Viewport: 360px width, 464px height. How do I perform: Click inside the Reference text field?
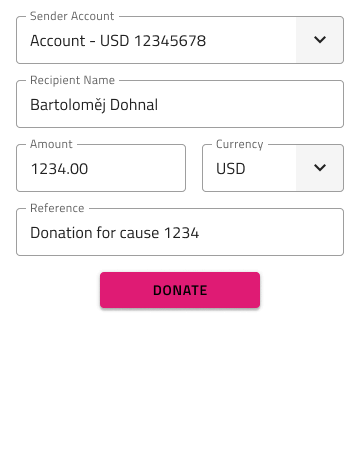coord(180,232)
